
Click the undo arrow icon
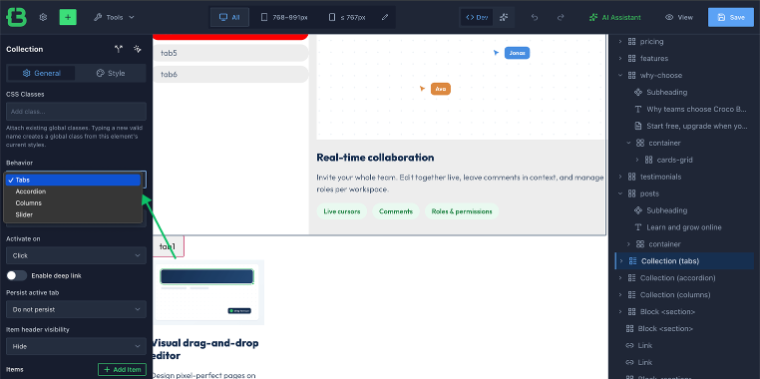535,17
